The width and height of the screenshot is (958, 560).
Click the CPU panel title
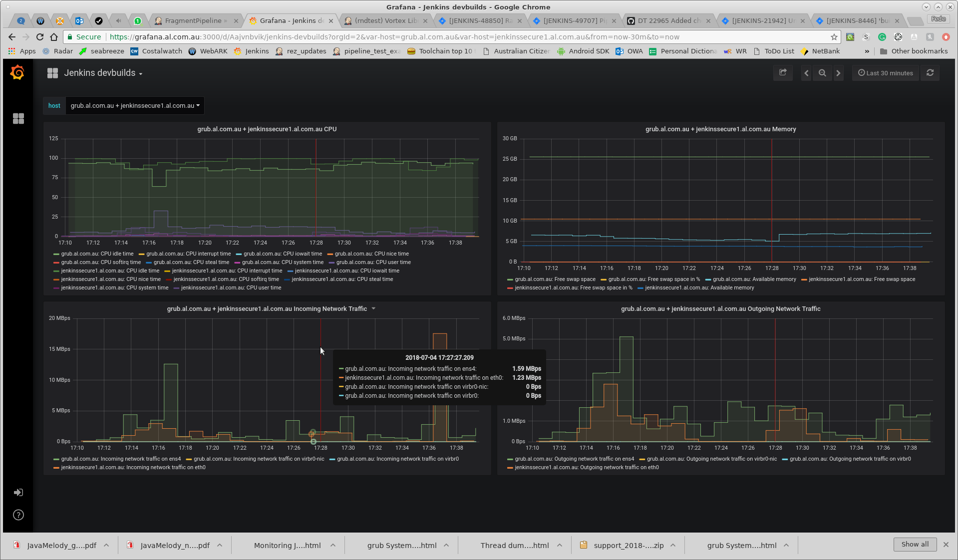(x=267, y=129)
